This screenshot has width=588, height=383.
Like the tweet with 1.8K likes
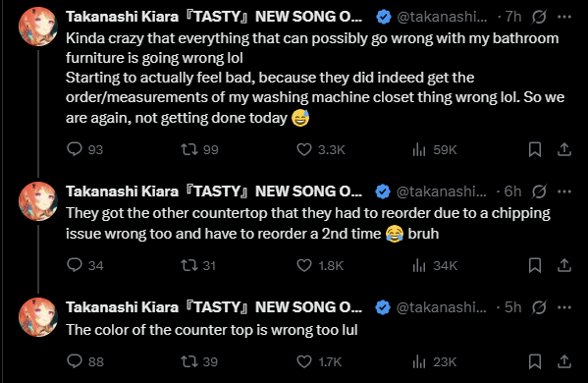coord(304,265)
